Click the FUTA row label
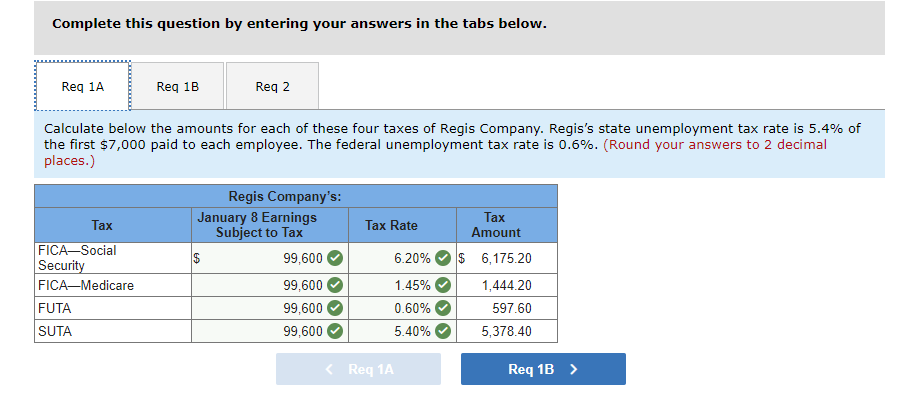Viewport: 913px width, 410px height. pyautogui.click(x=55, y=308)
